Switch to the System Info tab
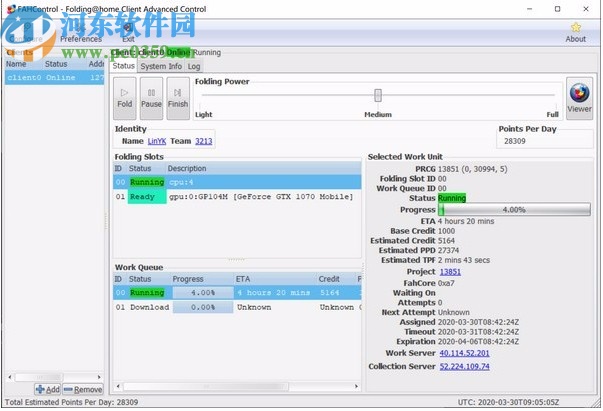Viewport: 603px width, 411px height. 161,66
